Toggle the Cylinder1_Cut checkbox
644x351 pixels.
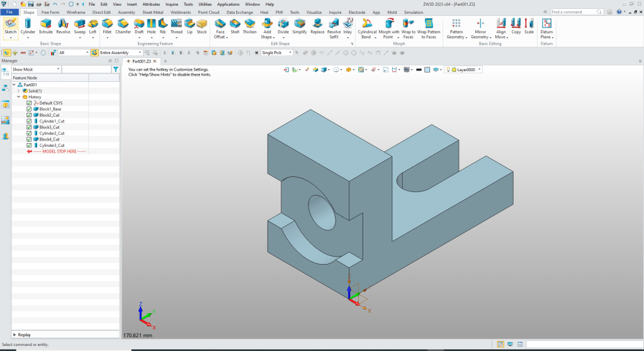click(x=29, y=121)
